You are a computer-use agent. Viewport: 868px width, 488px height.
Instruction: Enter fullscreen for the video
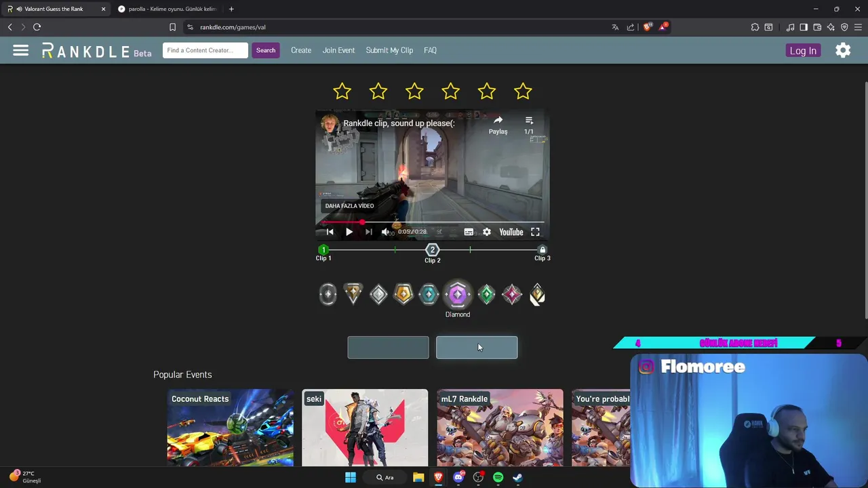tap(535, 232)
